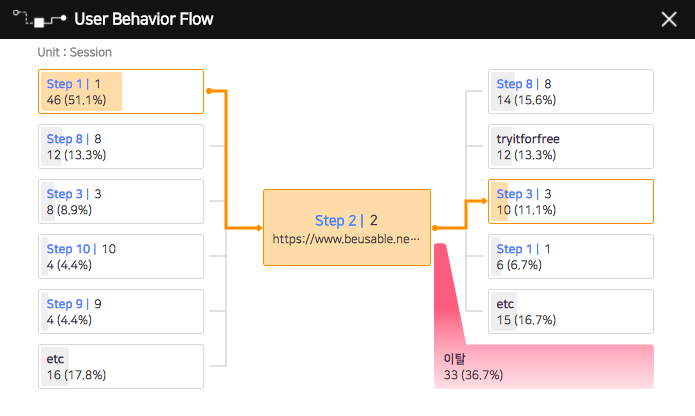The width and height of the screenshot is (695, 416).
Task: Select the highlighted right Step 3 box
Action: click(x=571, y=201)
